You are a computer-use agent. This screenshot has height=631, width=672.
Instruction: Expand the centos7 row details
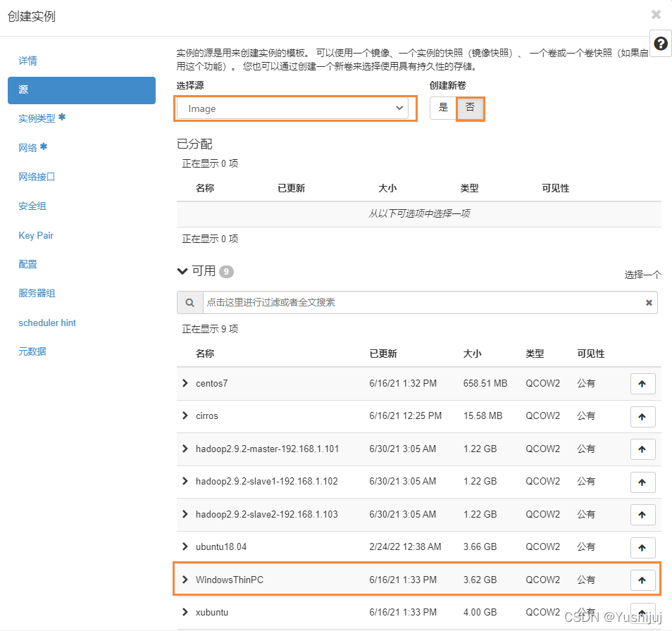[x=185, y=383]
